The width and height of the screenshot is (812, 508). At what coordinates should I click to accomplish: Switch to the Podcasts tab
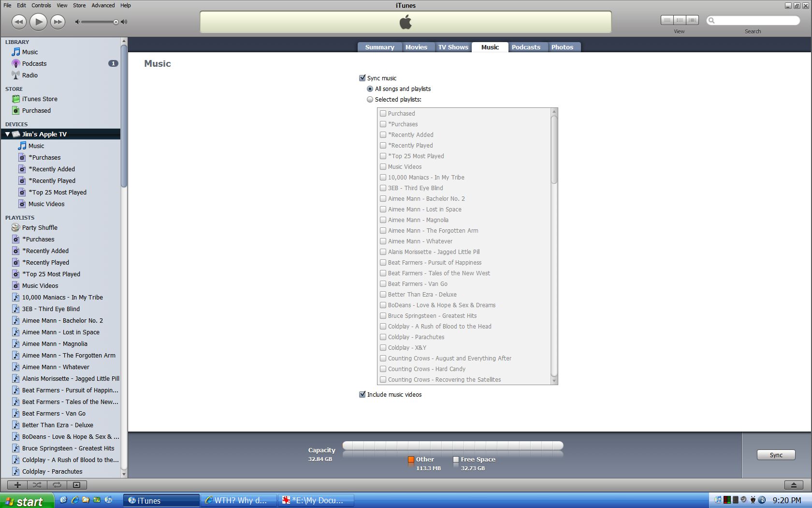(x=526, y=47)
